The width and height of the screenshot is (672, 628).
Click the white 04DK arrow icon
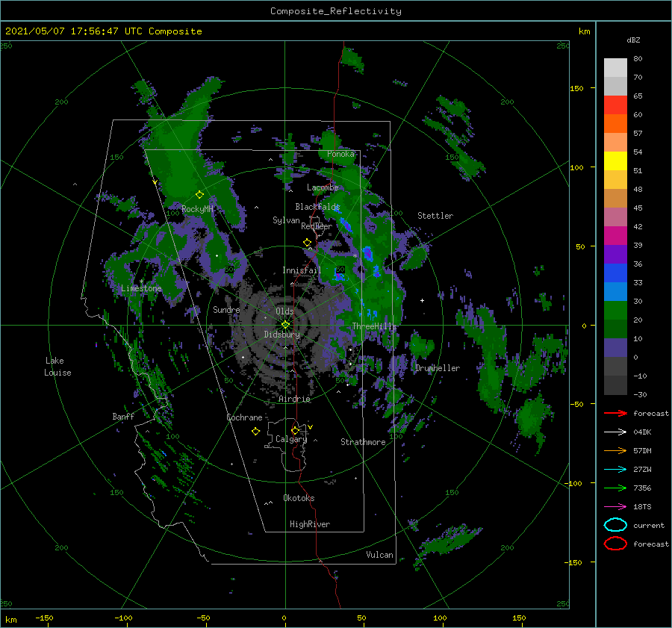pyautogui.click(x=615, y=432)
